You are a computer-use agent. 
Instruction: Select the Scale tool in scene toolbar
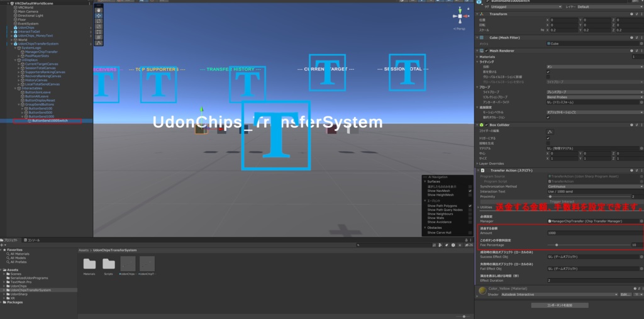point(99,26)
